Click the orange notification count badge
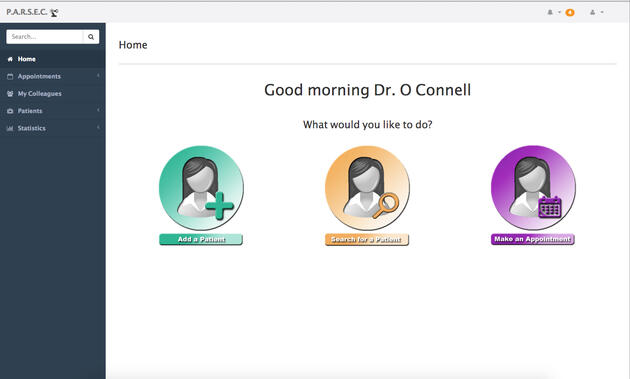This screenshot has width=630, height=379. (x=570, y=12)
